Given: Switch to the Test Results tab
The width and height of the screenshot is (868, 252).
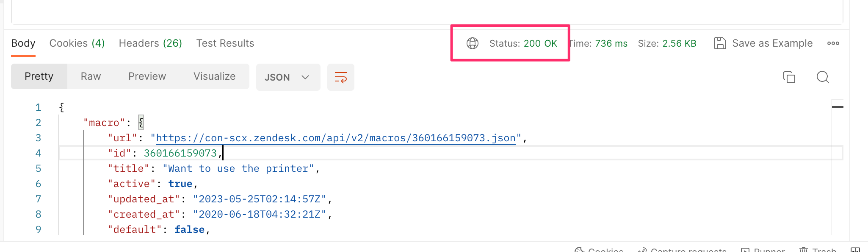Looking at the screenshot, I should click(225, 43).
